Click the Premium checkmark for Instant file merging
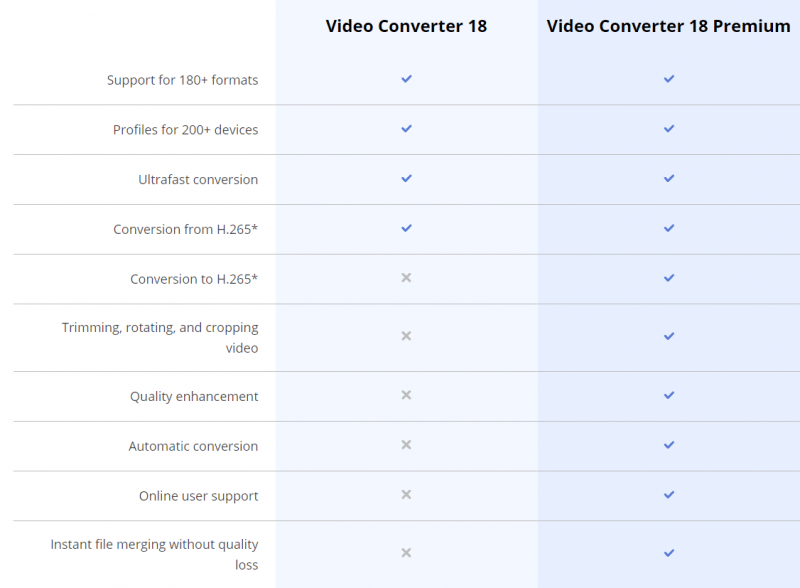This screenshot has height=588, width=800. point(667,552)
